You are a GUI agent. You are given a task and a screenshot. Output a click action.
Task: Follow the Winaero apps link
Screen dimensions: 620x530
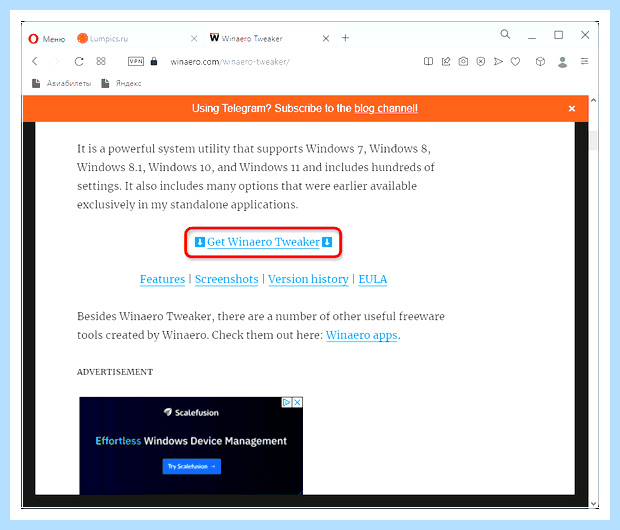point(361,335)
